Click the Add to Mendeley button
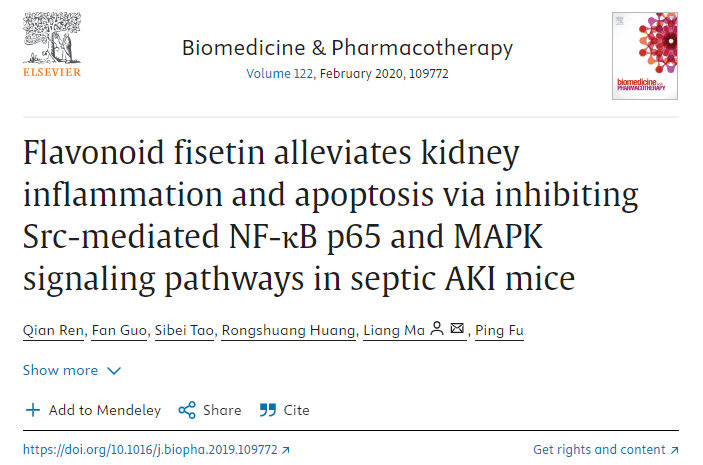Screen dimensions: 703x465 click(93, 410)
